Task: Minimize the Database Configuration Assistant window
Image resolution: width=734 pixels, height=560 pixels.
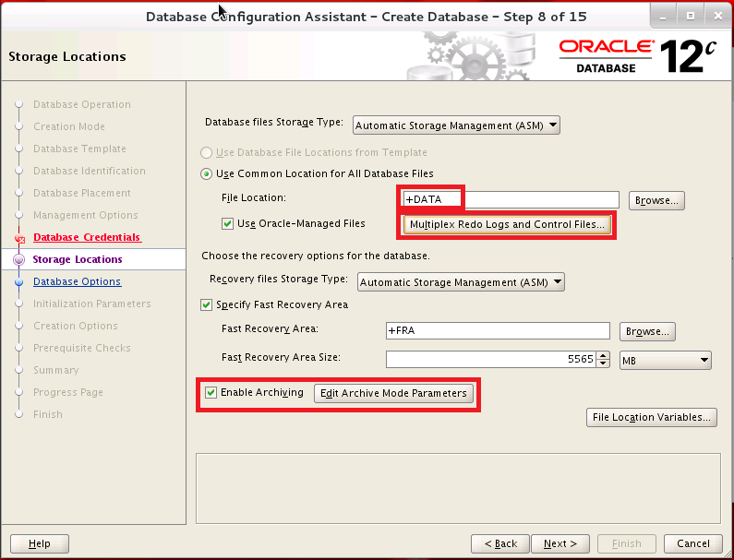Action: pos(663,17)
